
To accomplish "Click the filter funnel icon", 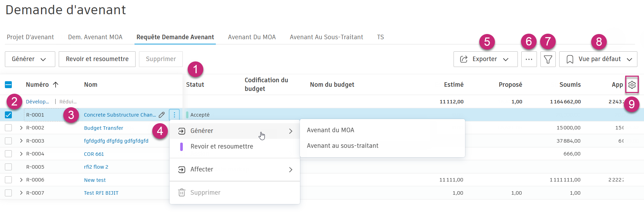I will 548,59.
